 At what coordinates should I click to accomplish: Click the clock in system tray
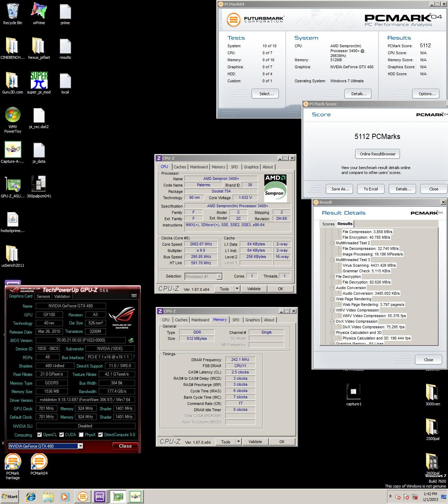[430, 497]
